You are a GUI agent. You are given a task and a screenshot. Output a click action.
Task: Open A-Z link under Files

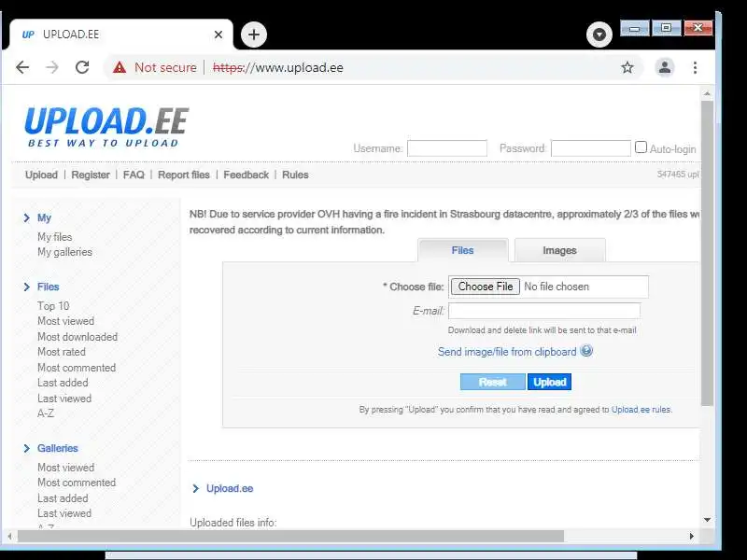46,413
